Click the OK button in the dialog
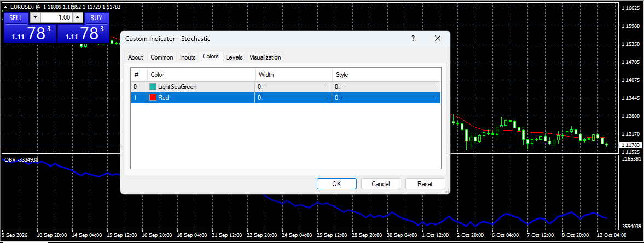This screenshot has width=644, height=243. click(x=336, y=184)
